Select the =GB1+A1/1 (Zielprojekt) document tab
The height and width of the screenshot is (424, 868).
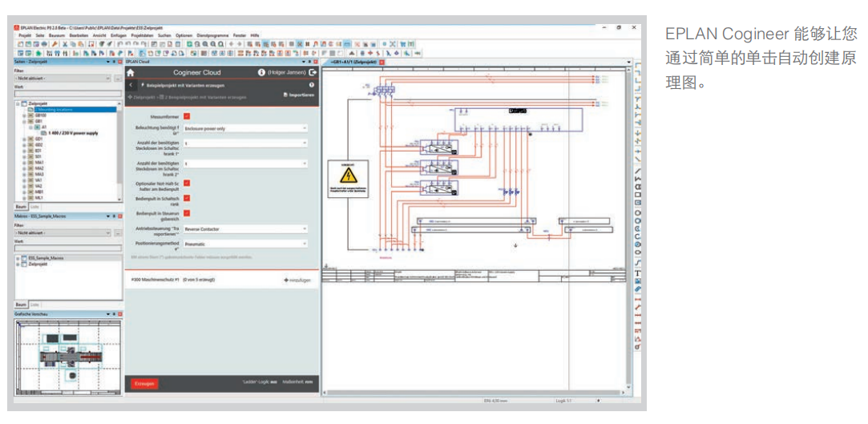pos(353,62)
